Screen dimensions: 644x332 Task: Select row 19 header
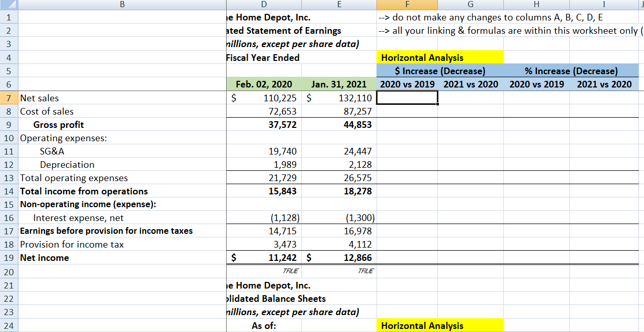coord(8,257)
